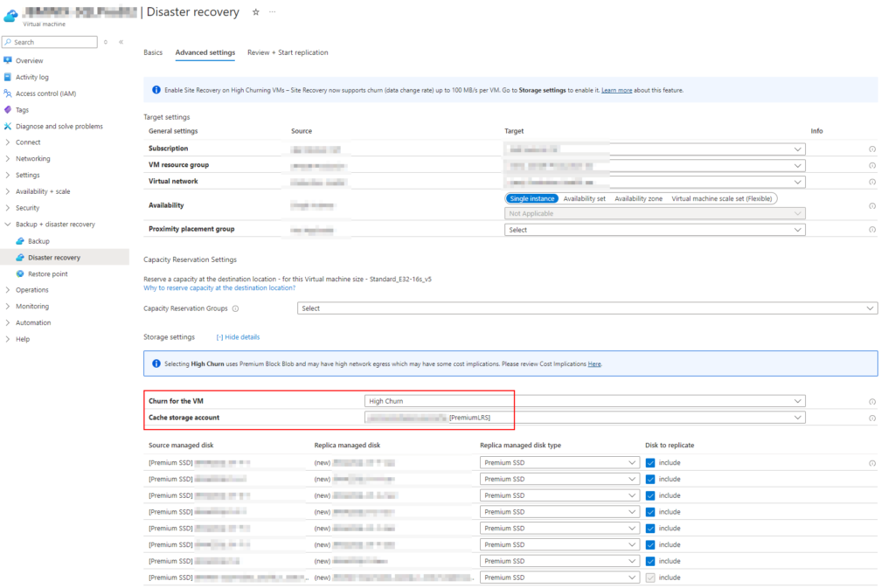Open the Churn for the VM dropdown
This screenshot has width=895, height=588.
point(584,401)
